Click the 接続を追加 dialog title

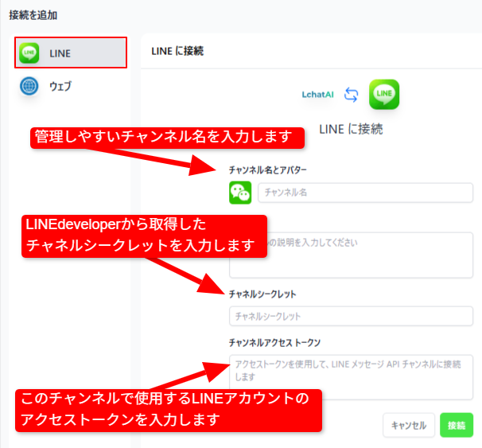tap(33, 15)
